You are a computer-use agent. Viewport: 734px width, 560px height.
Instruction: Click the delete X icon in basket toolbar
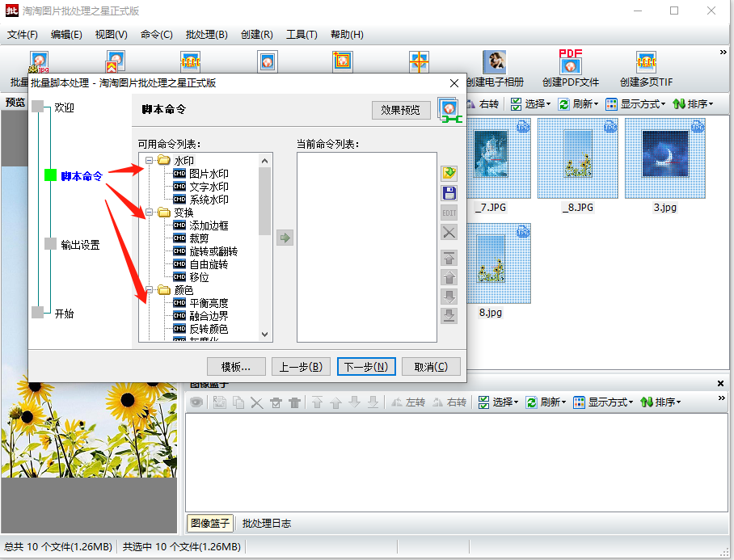pyautogui.click(x=256, y=402)
